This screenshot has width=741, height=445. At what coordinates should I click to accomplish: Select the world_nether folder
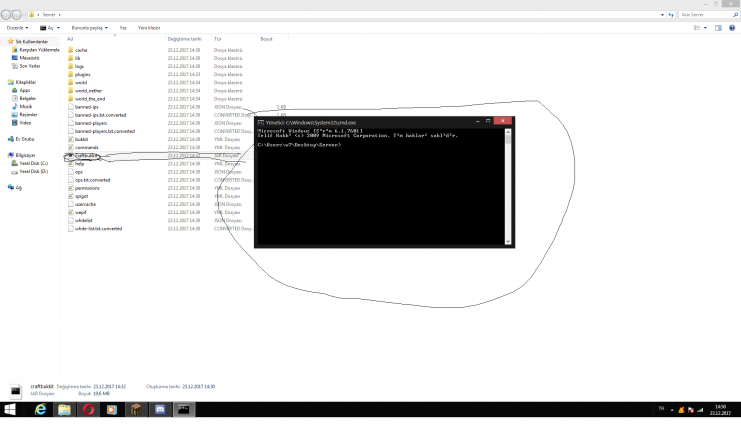(88, 91)
